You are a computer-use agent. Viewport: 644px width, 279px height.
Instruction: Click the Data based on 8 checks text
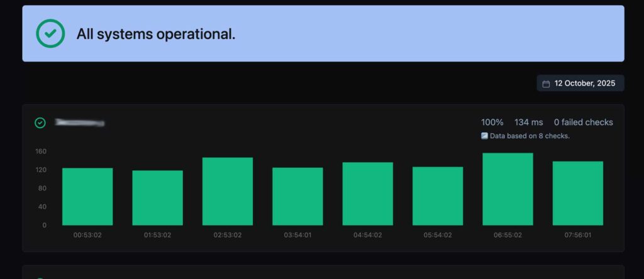[x=530, y=136]
